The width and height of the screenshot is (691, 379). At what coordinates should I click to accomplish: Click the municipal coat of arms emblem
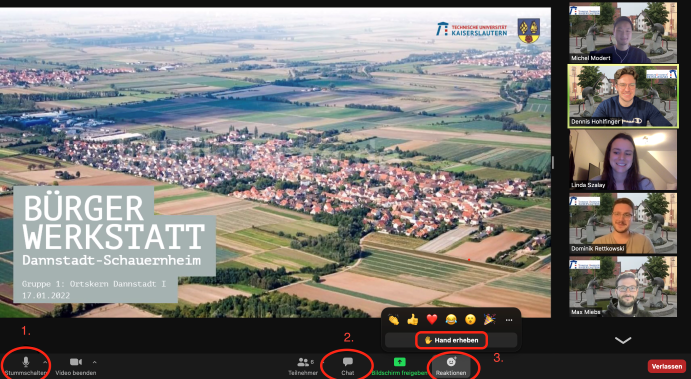tap(528, 30)
